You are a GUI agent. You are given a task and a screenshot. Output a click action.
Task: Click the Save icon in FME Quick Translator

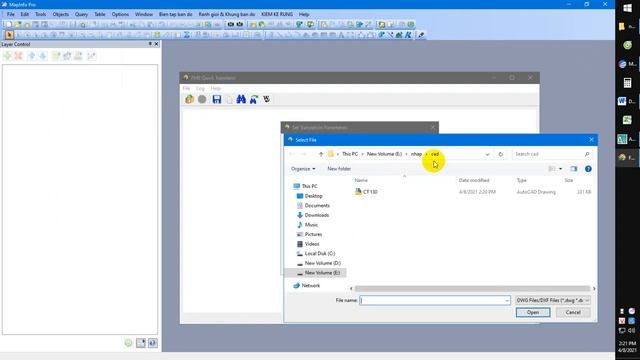217,99
